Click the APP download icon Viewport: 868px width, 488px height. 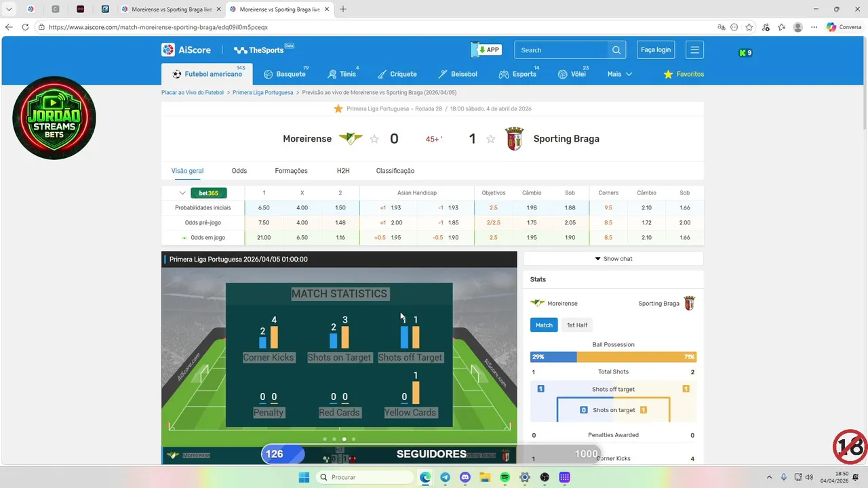[488, 49]
